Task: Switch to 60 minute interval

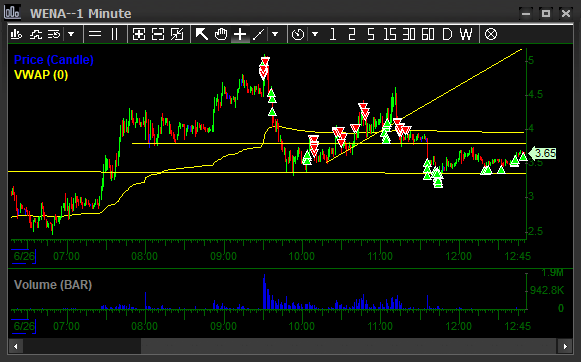Action: (x=428, y=34)
